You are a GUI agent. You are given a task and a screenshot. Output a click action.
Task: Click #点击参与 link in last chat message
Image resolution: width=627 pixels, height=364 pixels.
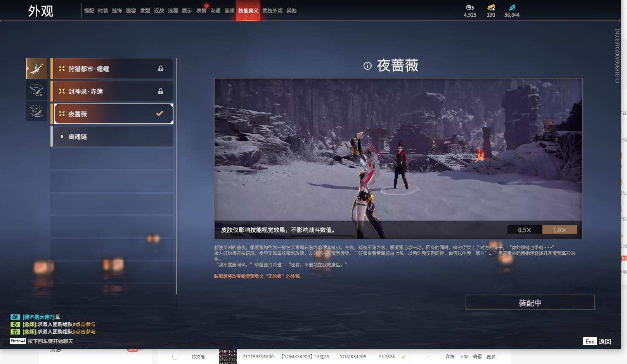tap(84, 331)
